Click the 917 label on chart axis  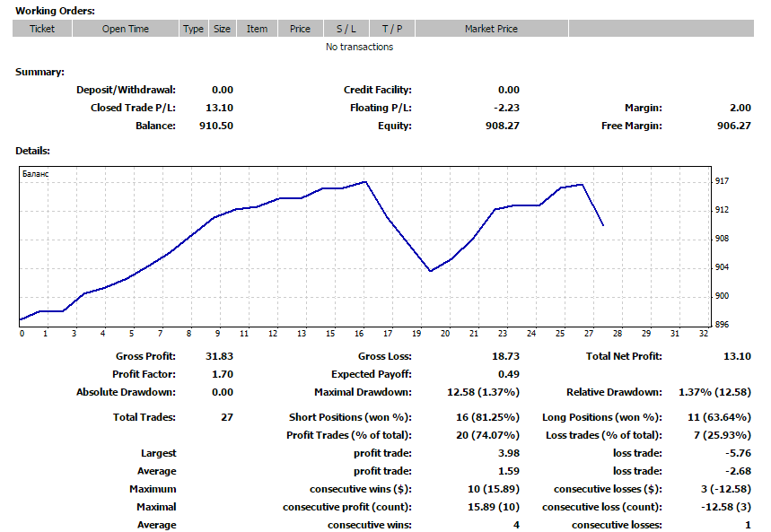(x=722, y=181)
